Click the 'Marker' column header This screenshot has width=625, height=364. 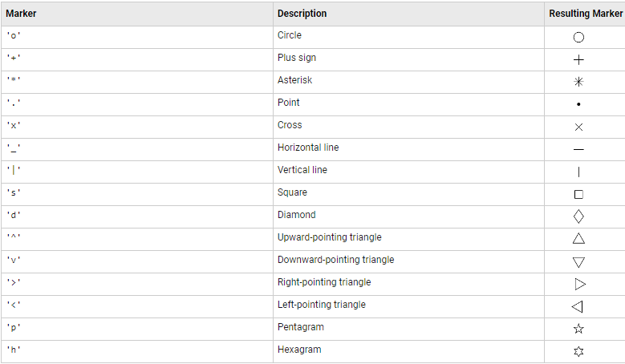tap(22, 14)
